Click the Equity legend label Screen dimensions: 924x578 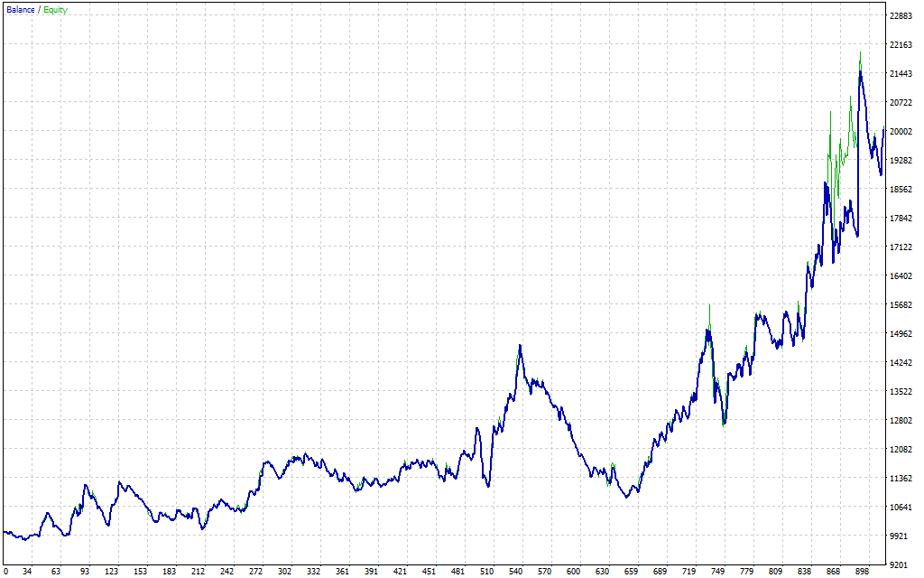click(x=55, y=10)
